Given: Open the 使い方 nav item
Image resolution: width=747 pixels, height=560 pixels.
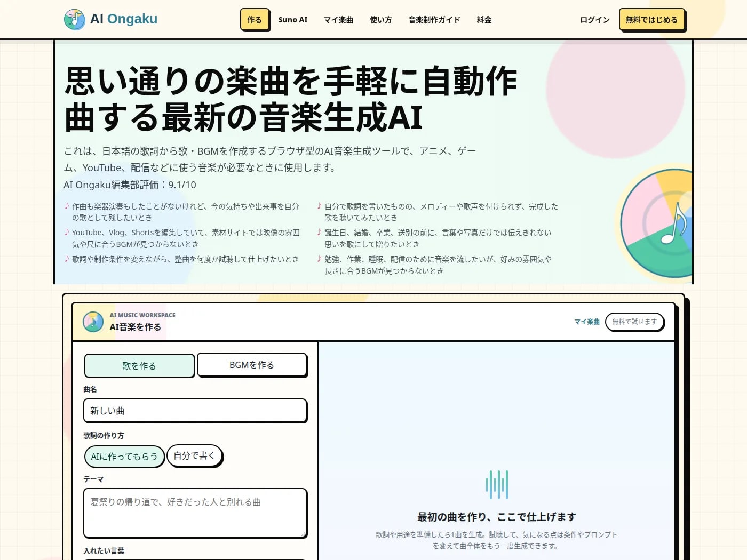Looking at the screenshot, I should [x=381, y=20].
